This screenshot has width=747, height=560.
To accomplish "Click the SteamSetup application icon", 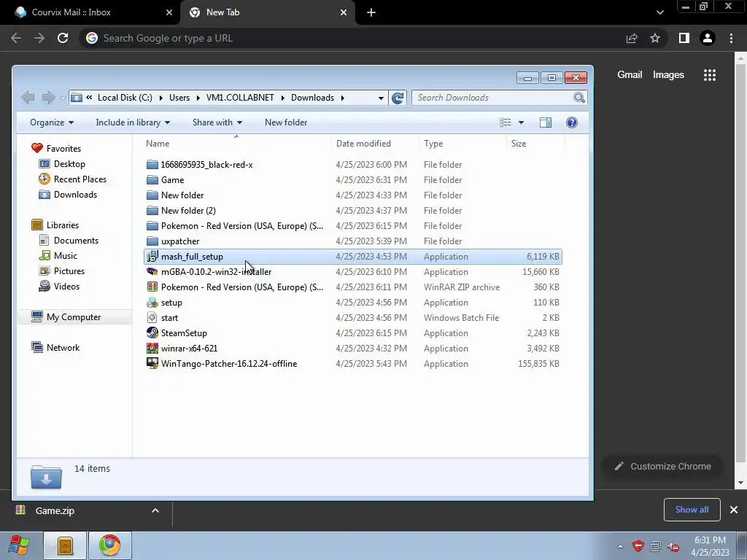I will tap(152, 332).
